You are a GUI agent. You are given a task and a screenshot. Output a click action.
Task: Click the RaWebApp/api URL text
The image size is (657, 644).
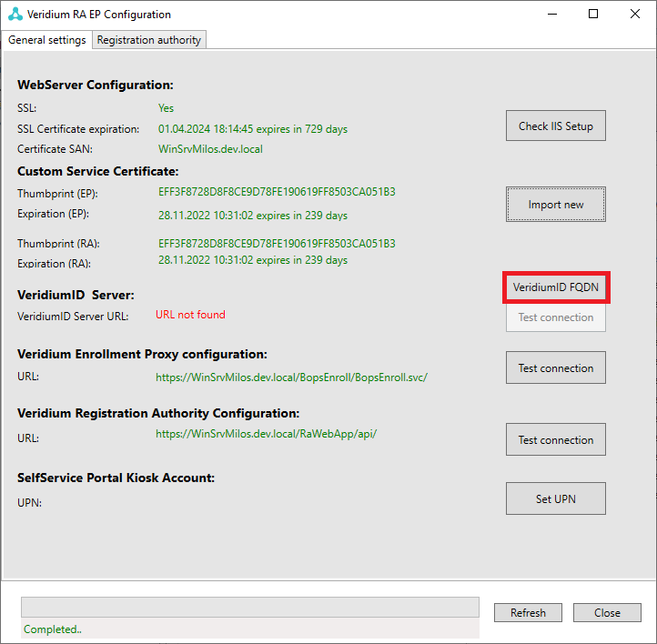pos(266,434)
